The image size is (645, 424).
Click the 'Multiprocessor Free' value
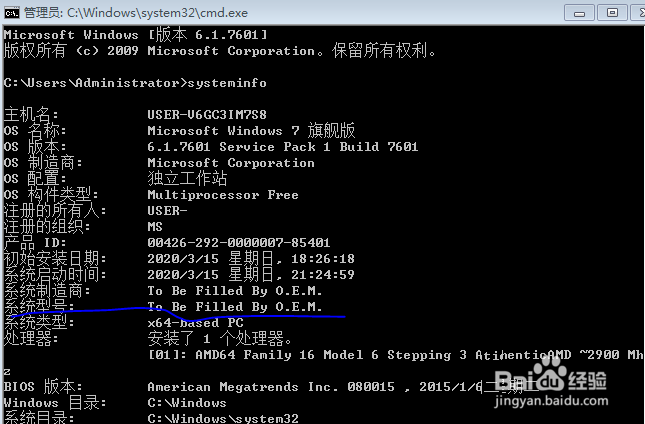223,195
